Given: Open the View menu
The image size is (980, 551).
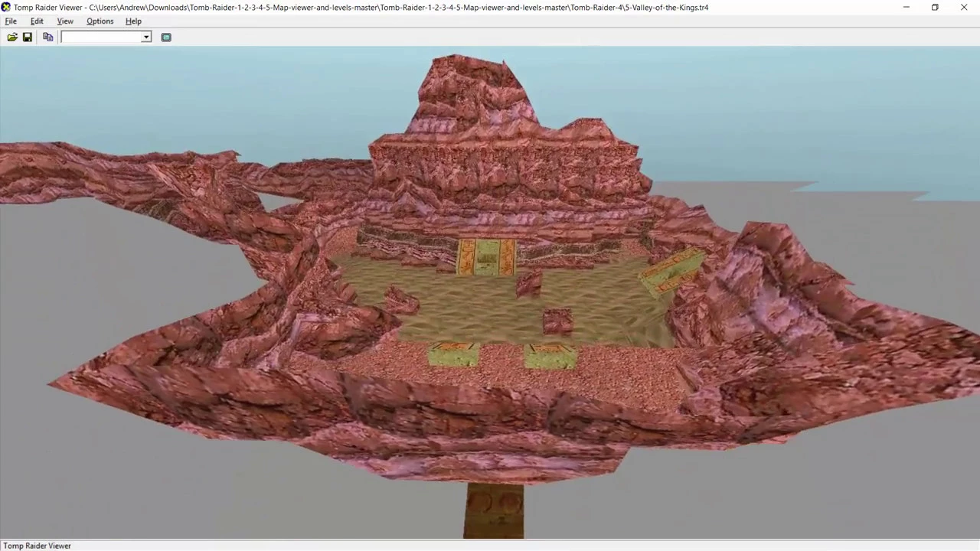Looking at the screenshot, I should point(65,21).
